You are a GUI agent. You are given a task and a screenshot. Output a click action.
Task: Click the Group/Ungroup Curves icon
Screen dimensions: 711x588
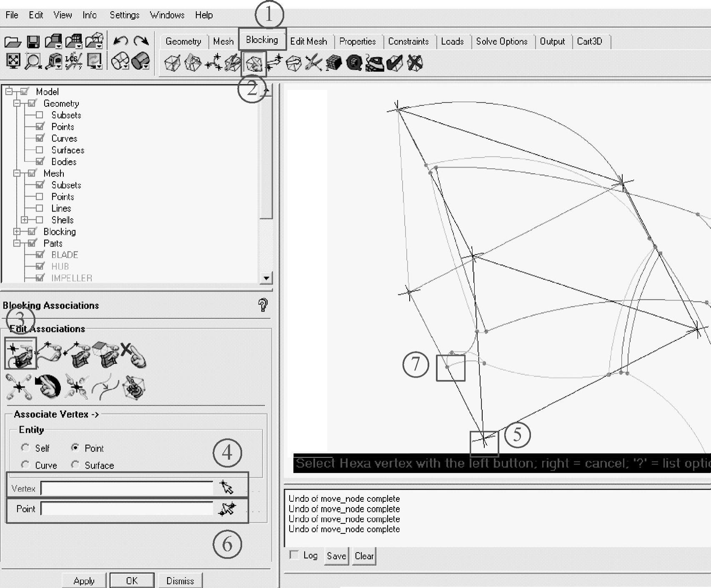105,386
